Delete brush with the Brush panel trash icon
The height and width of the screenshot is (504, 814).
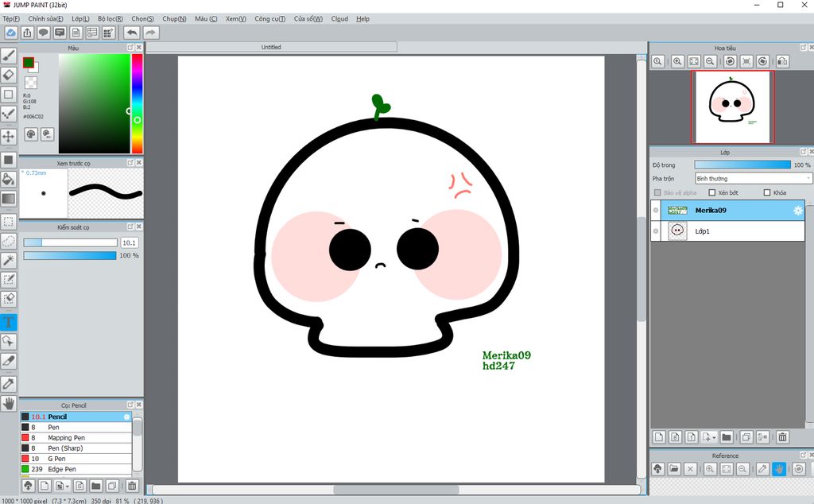(132, 486)
